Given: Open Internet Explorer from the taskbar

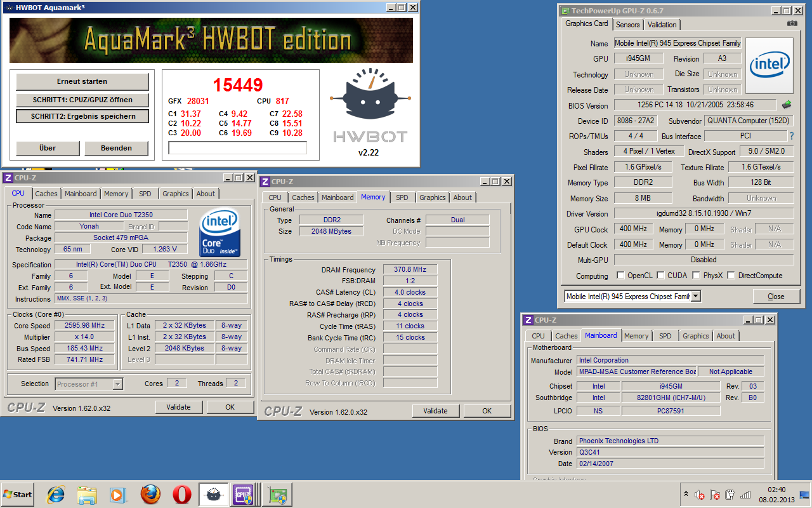Looking at the screenshot, I should coord(56,494).
